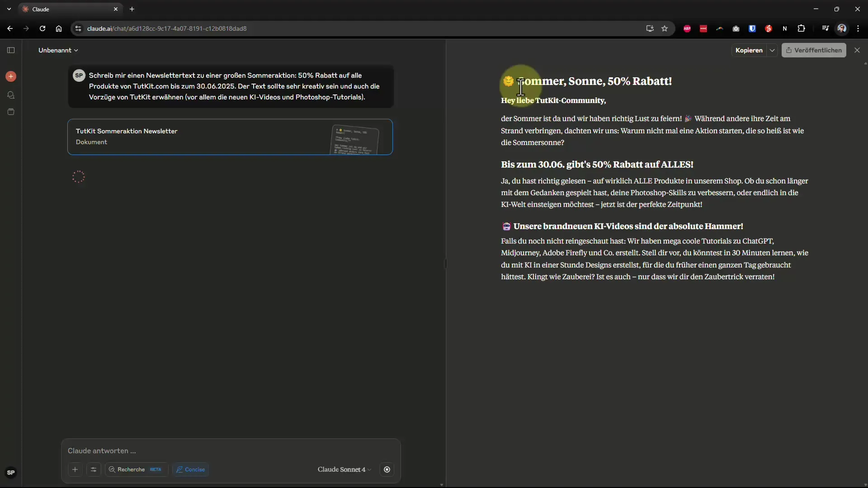Click the panel divider resize handle

(446, 263)
